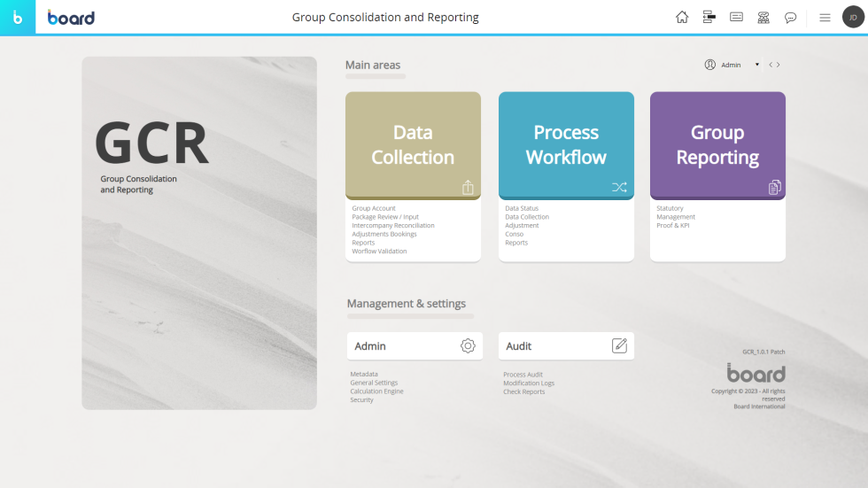Screen dimensions: 868x488
Task: Open the Process Workflow tile
Action: click(x=566, y=145)
